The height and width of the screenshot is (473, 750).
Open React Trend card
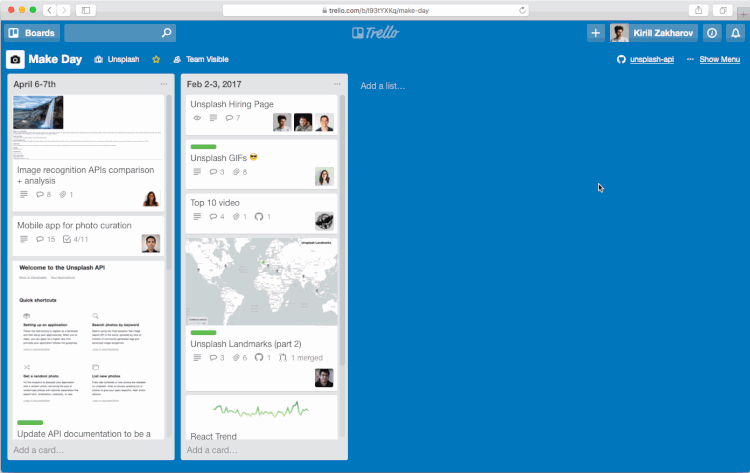pos(213,436)
